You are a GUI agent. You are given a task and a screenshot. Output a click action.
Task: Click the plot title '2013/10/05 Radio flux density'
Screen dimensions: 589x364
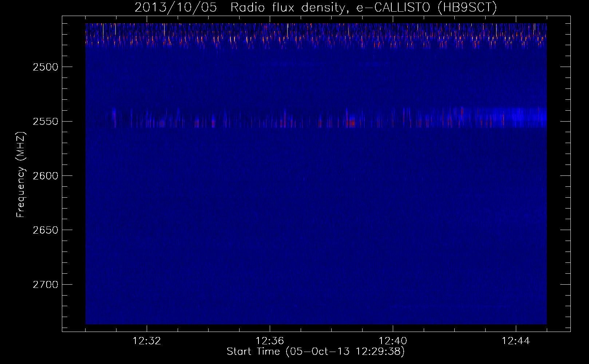click(316, 7)
